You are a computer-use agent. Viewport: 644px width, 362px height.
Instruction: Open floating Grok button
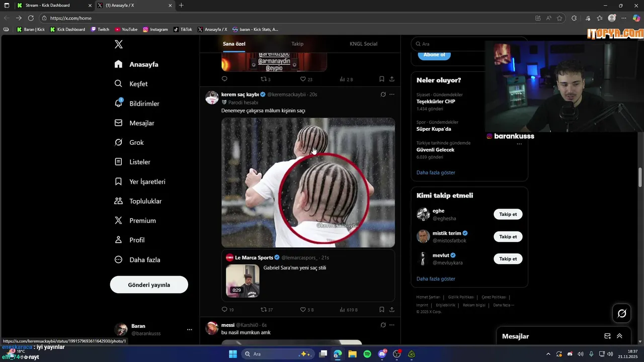click(622, 314)
